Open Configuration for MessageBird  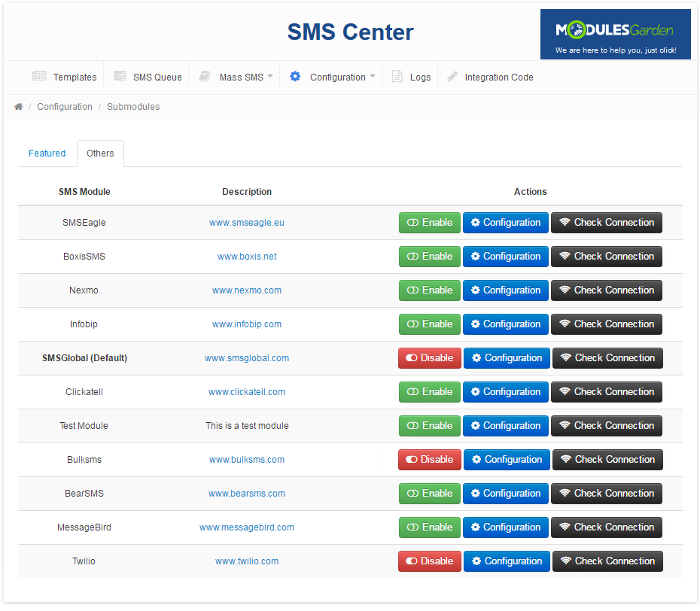tap(505, 527)
